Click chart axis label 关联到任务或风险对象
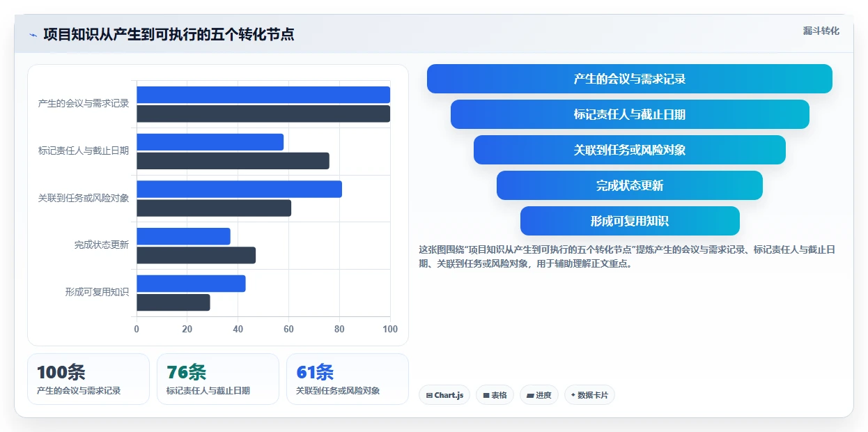868x432 pixels. [84, 198]
